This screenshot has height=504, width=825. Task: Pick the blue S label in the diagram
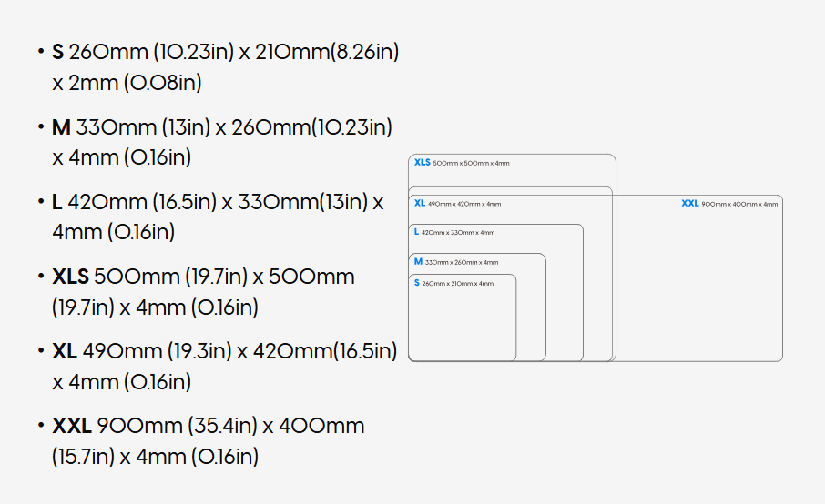click(x=416, y=283)
